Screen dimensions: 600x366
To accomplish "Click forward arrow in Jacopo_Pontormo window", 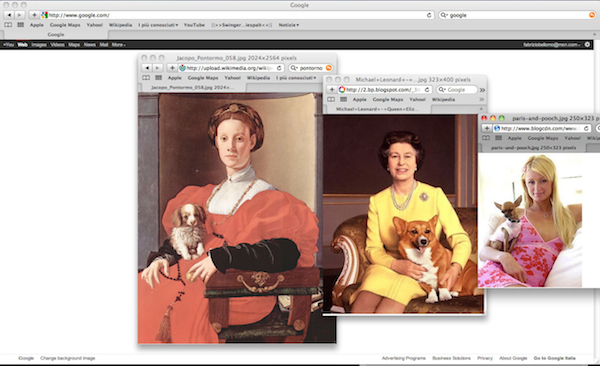I will click(x=157, y=68).
